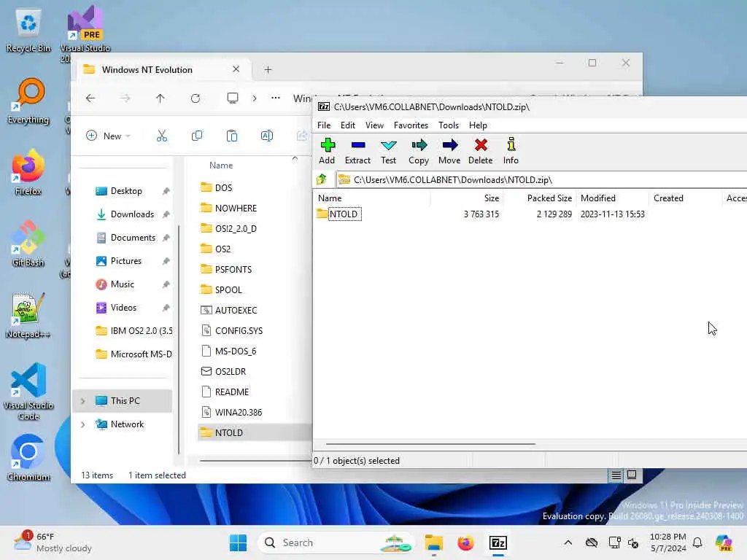747x560 pixels.
Task: Open Desktop in Explorer sidebar
Action: [125, 190]
